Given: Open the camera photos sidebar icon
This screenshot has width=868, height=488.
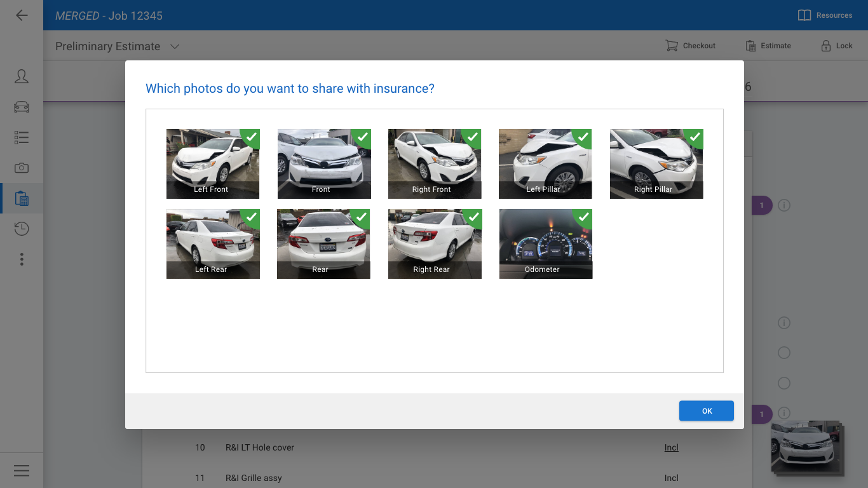Looking at the screenshot, I should 22,168.
